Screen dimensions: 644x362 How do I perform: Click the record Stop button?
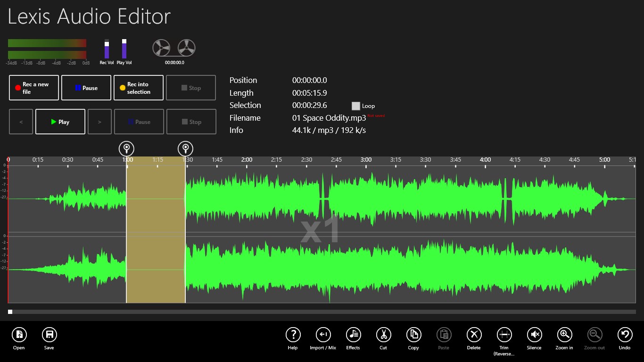(191, 88)
